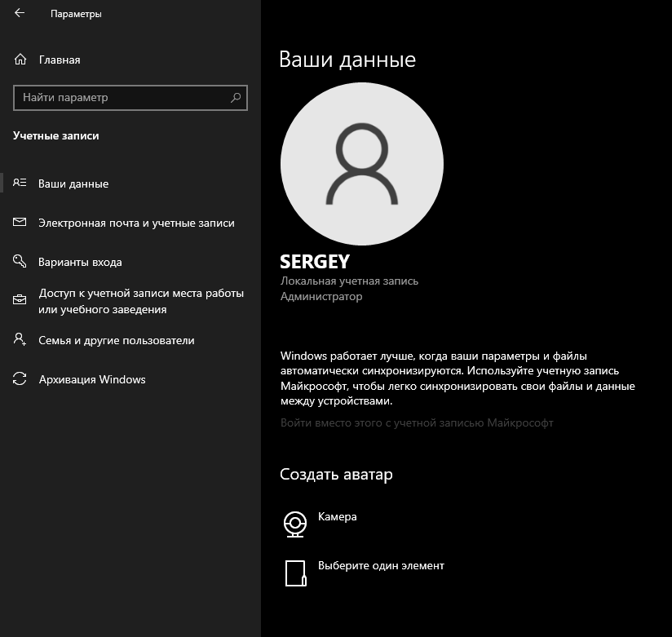Click the sync arrows icon for backup

(20, 379)
